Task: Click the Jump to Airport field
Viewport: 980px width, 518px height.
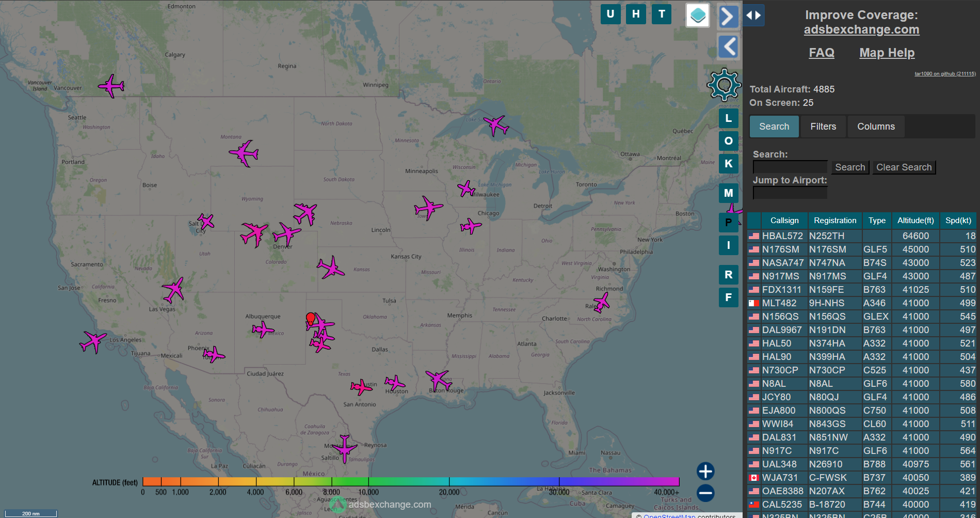Action: point(790,193)
